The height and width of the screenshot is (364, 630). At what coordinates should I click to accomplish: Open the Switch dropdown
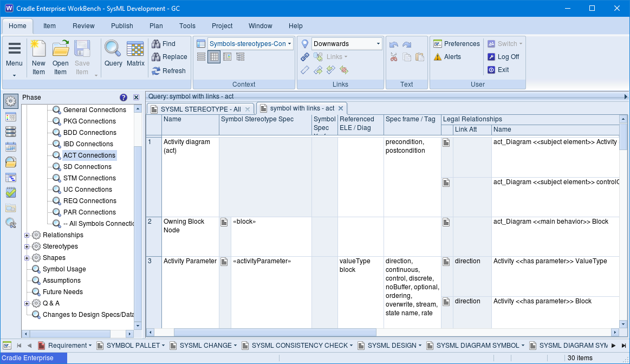coord(505,44)
